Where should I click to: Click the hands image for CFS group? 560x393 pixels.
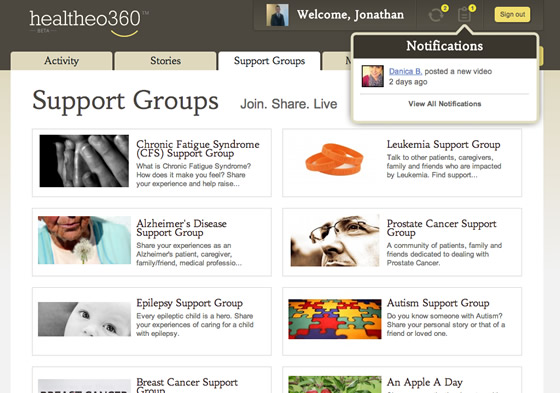84,161
